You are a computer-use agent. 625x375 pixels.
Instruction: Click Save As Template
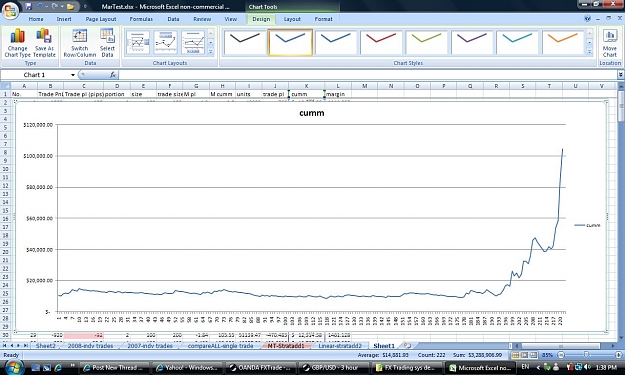(x=44, y=43)
